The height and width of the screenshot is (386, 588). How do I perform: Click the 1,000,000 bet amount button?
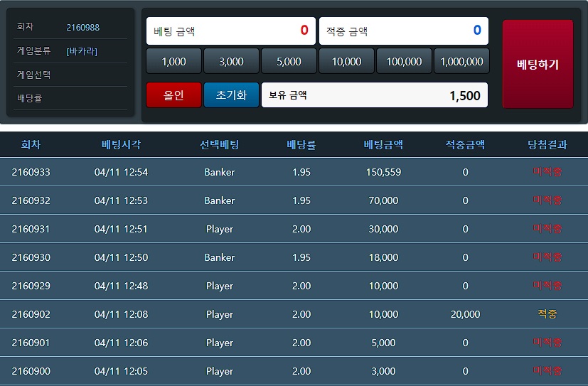click(461, 62)
